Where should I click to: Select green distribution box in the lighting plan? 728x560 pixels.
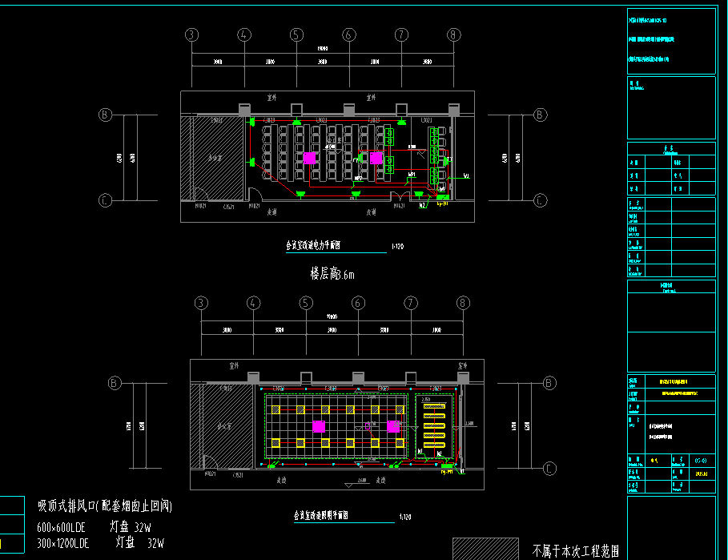click(447, 465)
